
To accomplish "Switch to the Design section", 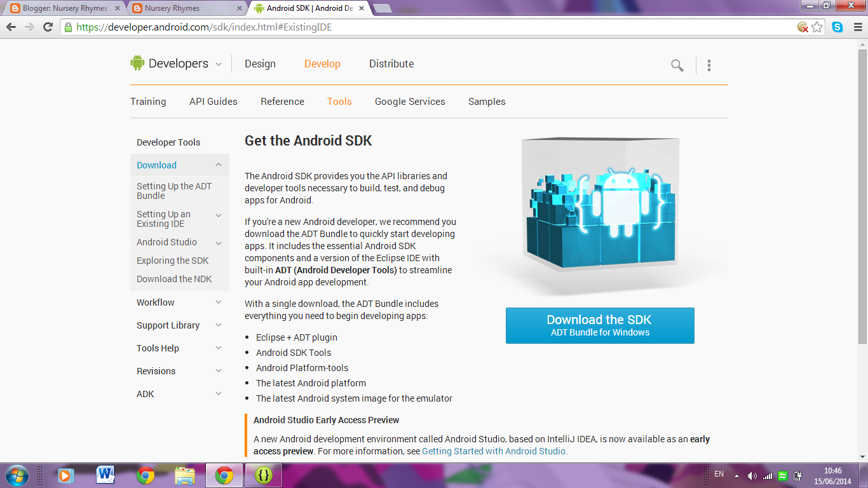I will [x=260, y=64].
